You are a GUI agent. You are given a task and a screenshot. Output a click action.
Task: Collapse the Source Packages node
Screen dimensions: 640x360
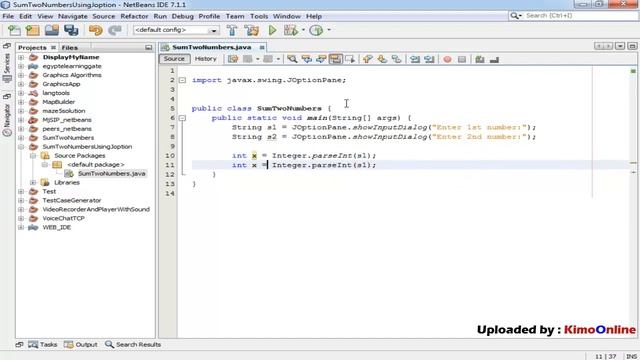click(x=33, y=156)
